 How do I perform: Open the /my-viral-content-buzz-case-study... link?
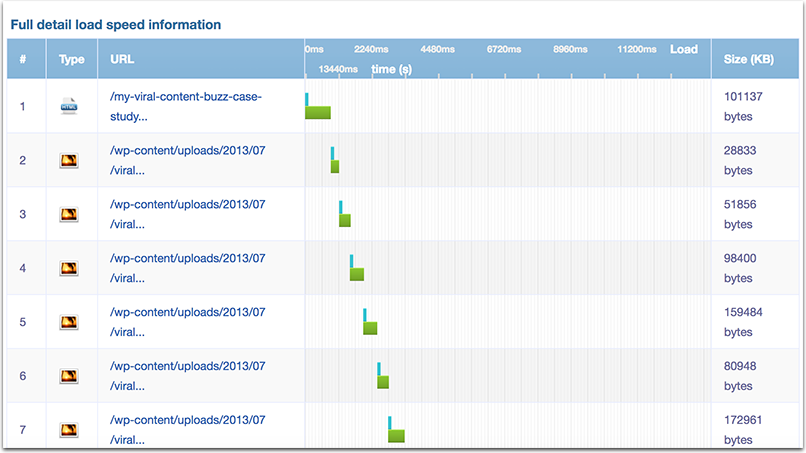point(186,106)
